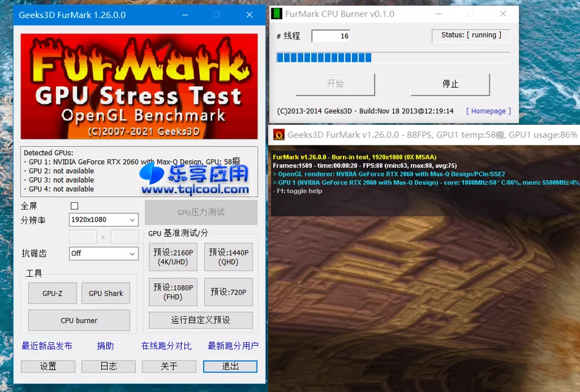Open the 在线跑分对比 link
The height and width of the screenshot is (392, 580).
166,346
